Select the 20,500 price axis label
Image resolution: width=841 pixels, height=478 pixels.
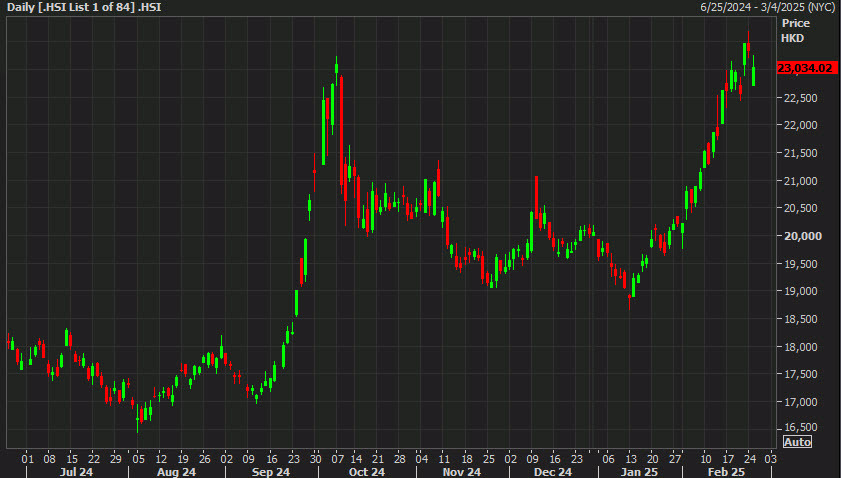point(800,208)
